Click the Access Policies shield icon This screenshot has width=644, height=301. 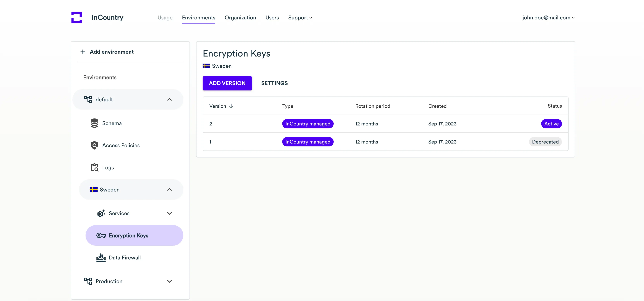(x=94, y=145)
